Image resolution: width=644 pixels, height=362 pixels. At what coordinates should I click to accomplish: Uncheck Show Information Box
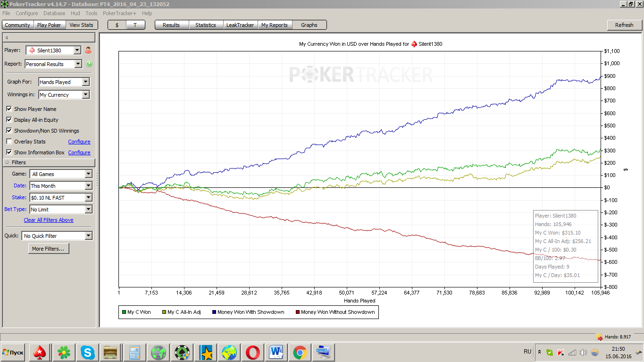[9, 152]
